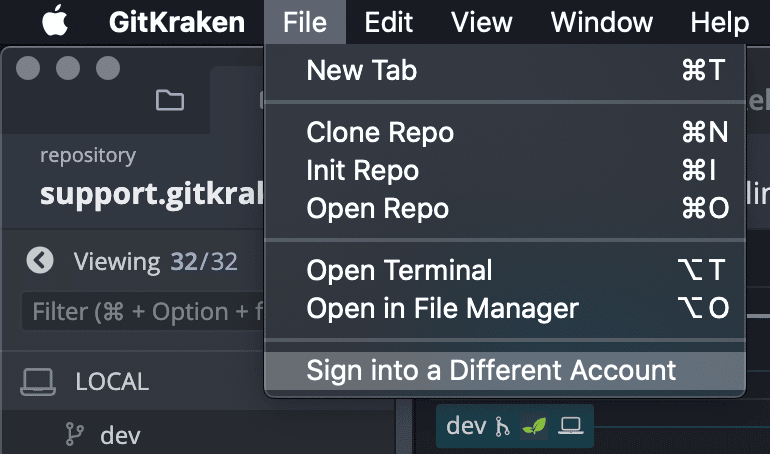Open the Help menu
The width and height of the screenshot is (770, 454).
coord(719,21)
